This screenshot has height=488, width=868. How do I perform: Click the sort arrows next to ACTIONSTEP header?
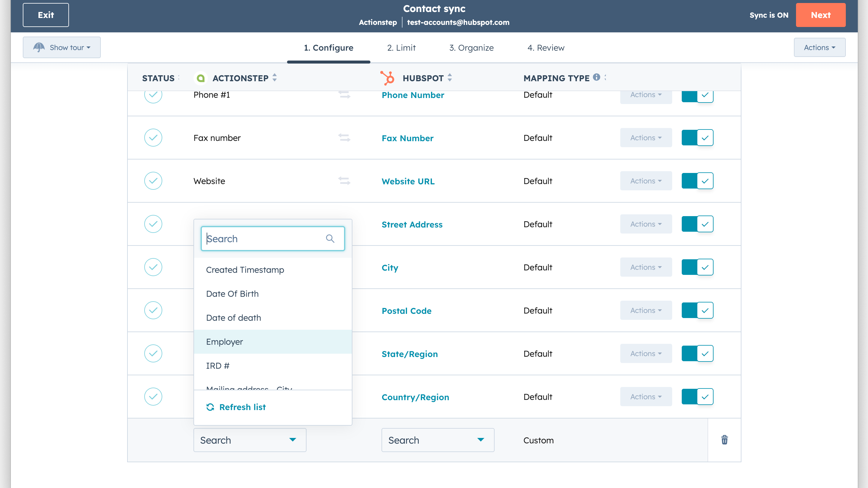275,78
